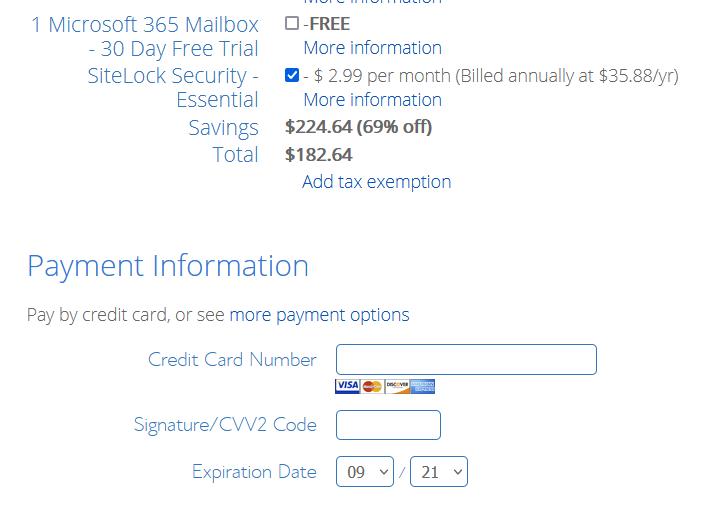This screenshot has width=723, height=524.
Task: Click the SiteLock Security - Essential label
Action: [x=173, y=88]
